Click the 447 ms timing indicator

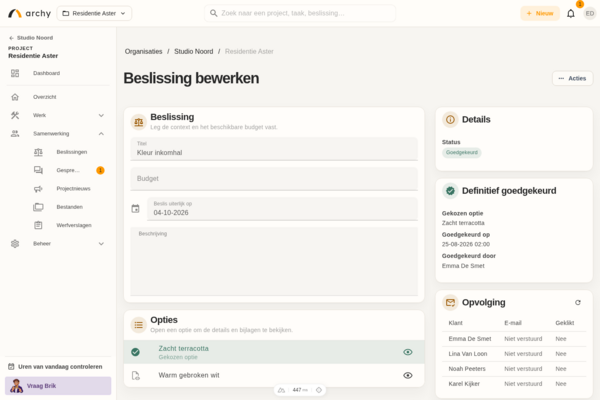pos(300,390)
